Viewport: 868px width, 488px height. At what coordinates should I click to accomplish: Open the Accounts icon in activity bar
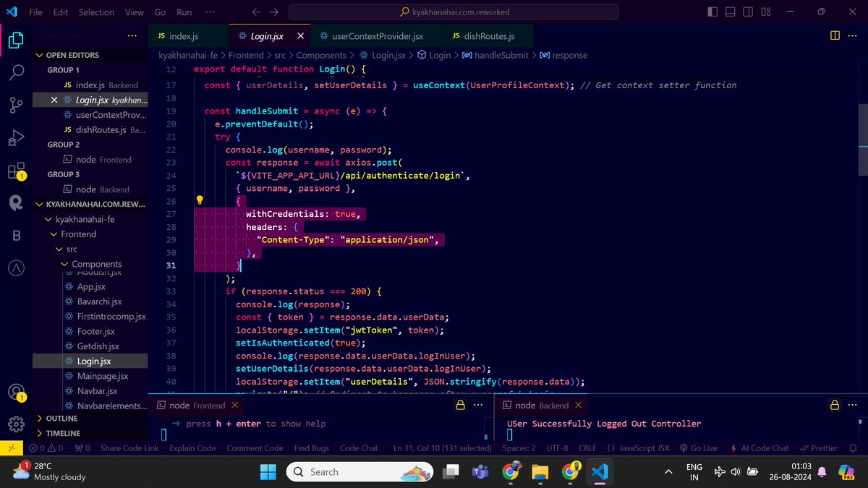[x=16, y=392]
